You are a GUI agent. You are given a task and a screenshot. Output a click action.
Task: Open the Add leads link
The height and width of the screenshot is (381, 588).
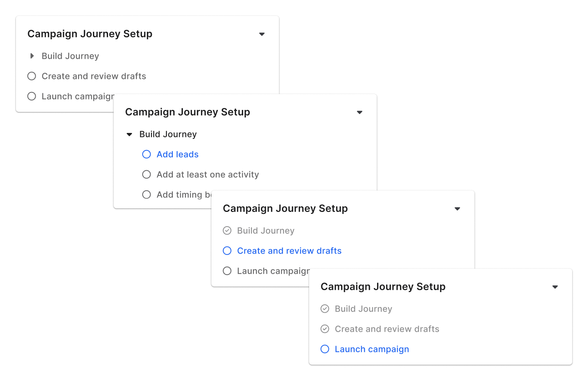pos(177,154)
